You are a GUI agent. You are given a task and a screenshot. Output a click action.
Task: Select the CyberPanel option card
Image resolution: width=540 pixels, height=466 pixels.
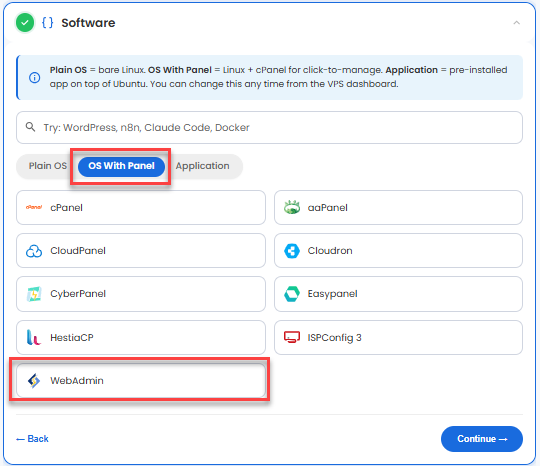click(x=141, y=294)
